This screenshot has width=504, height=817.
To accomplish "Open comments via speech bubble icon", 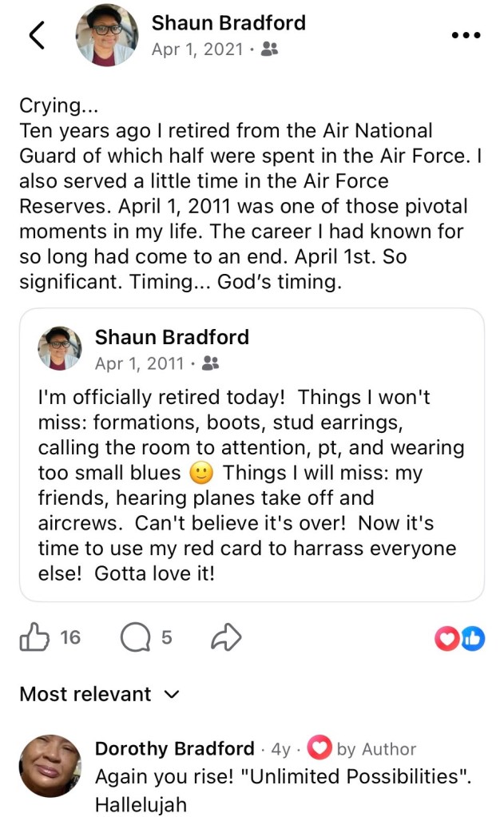I will pos(134,637).
